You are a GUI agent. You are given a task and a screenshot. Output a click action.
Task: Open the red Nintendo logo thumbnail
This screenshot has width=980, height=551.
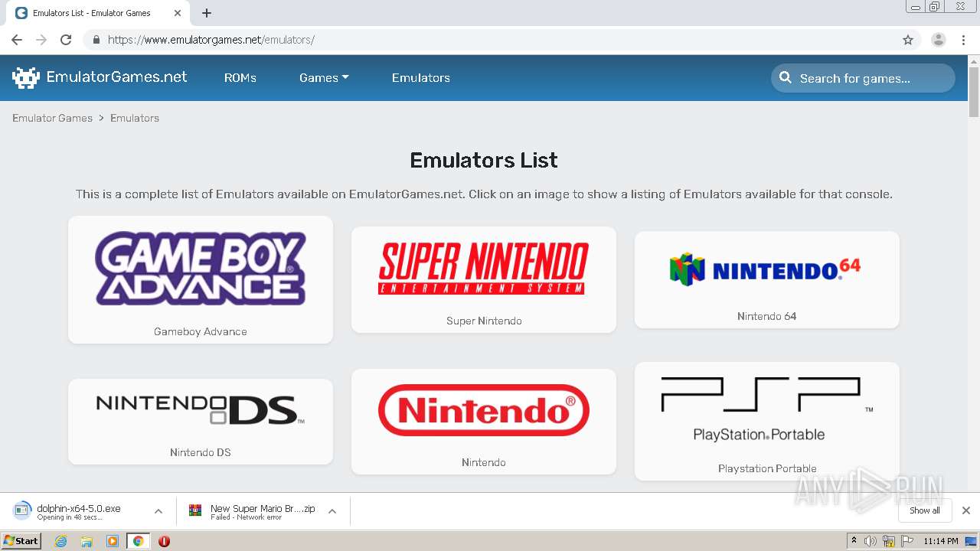484,410
